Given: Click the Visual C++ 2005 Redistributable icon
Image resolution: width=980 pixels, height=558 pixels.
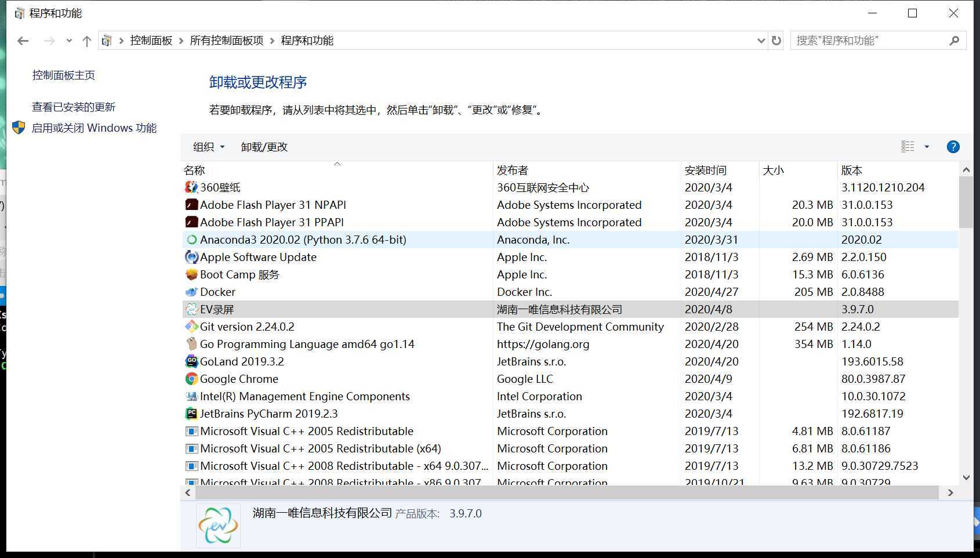Looking at the screenshot, I should click(191, 431).
